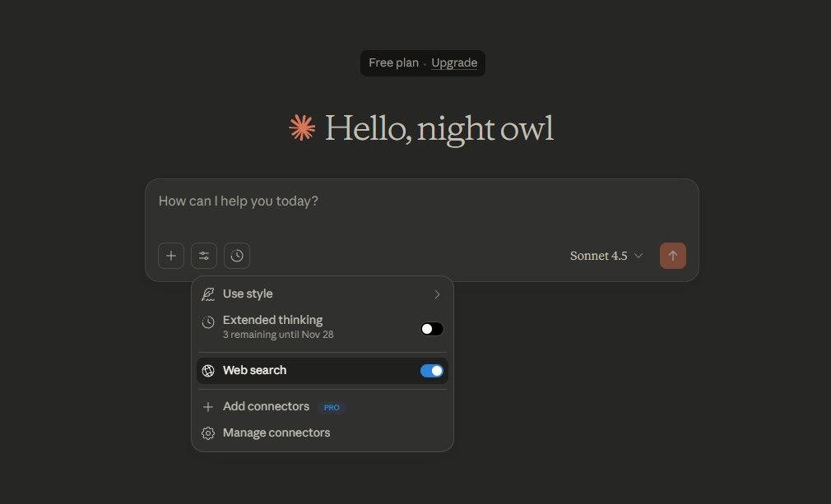This screenshot has width=831, height=504.
Task: Open the Use style submenu
Action: click(x=323, y=294)
